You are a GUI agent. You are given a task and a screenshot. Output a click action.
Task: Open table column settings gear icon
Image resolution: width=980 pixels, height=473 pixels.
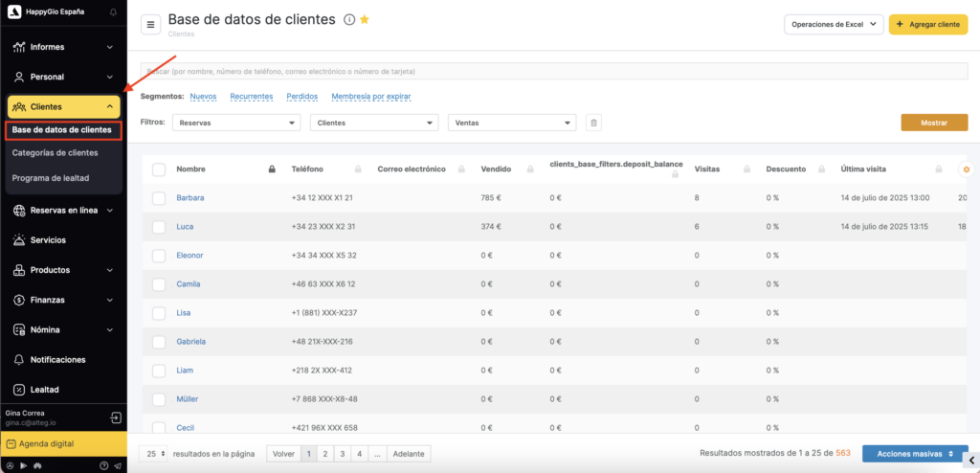(967, 169)
